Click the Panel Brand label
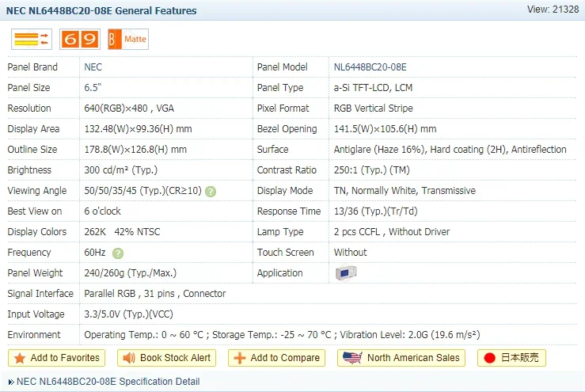The height and width of the screenshot is (392, 585). (x=32, y=67)
